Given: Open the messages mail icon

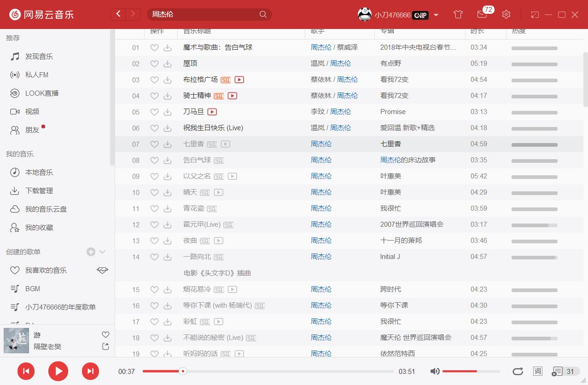Looking at the screenshot, I should click(x=482, y=14).
